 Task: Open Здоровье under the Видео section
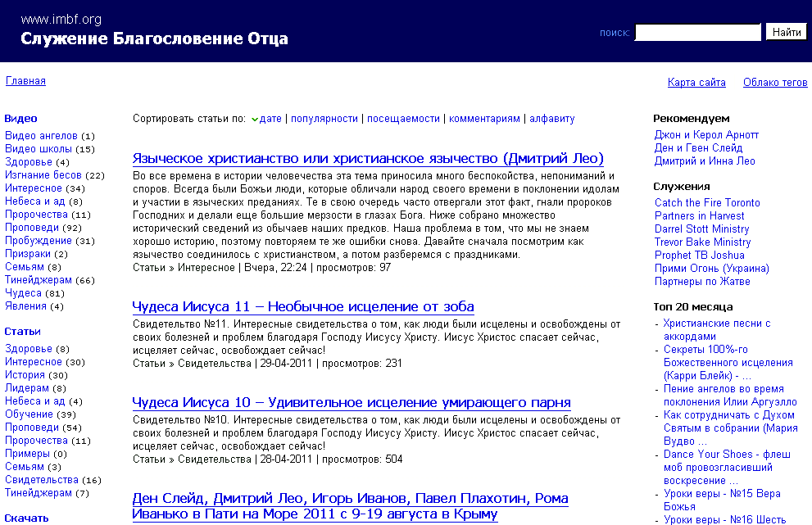[29, 162]
